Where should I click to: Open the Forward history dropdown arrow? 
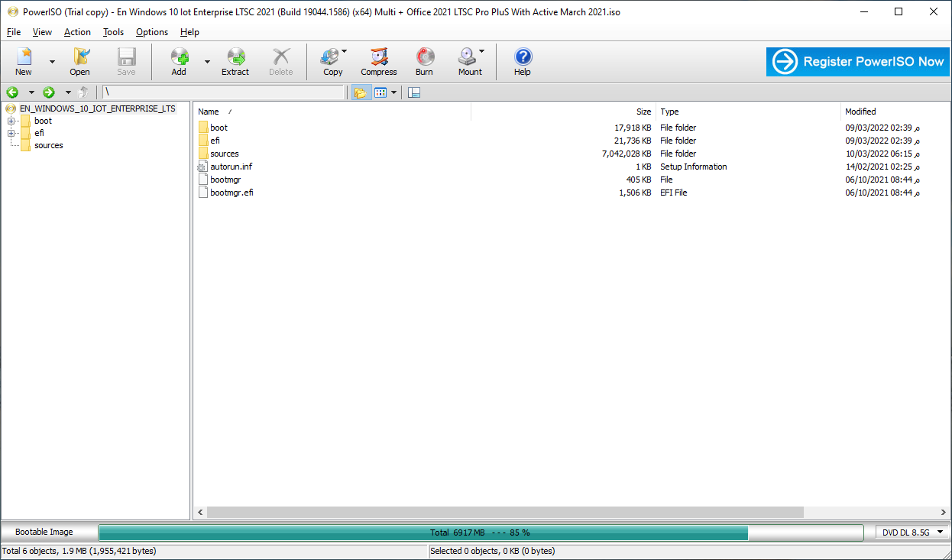(x=68, y=92)
